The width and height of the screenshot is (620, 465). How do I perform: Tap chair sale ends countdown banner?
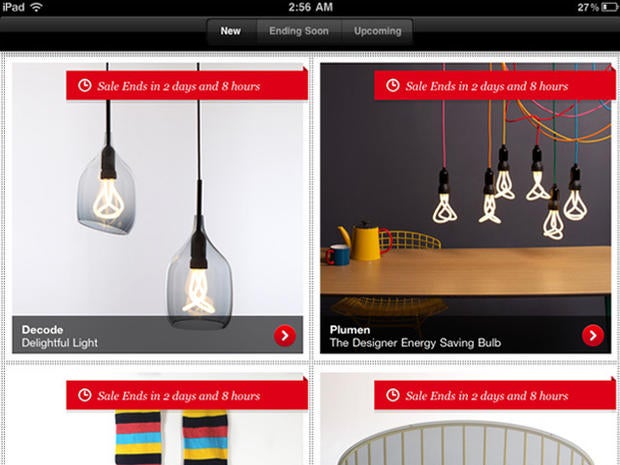click(495, 395)
